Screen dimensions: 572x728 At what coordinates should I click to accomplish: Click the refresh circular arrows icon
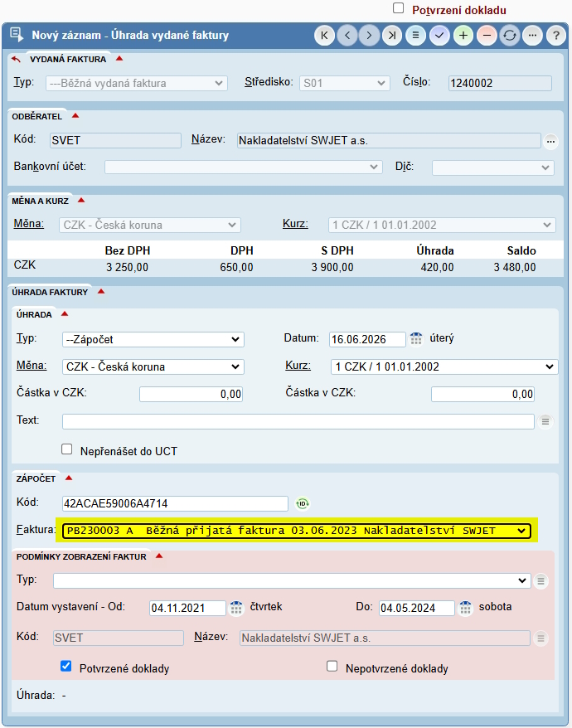(510, 36)
